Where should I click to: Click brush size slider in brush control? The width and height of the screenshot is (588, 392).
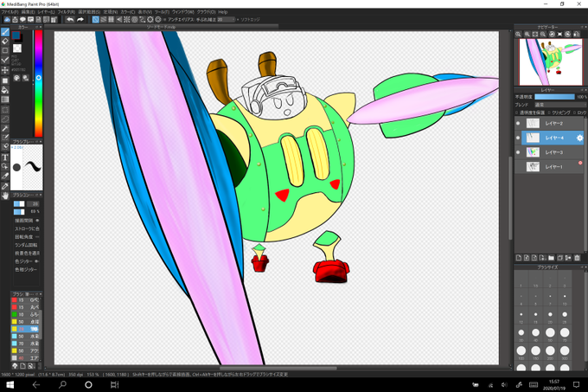tap(19, 203)
